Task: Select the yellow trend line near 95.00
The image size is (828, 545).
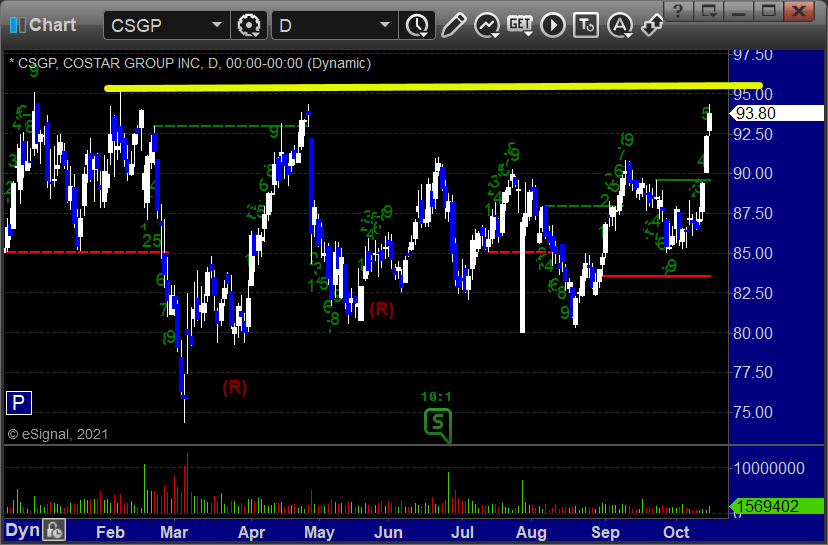Action: (x=433, y=87)
